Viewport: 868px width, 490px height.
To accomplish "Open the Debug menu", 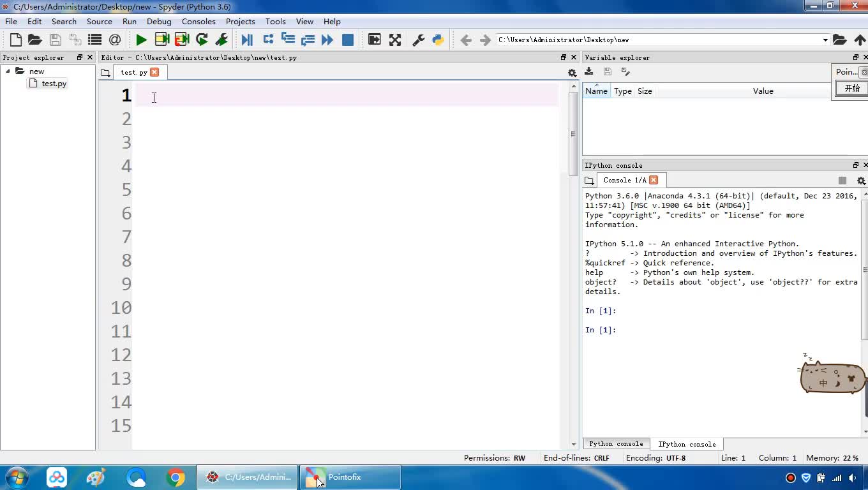I will [159, 21].
